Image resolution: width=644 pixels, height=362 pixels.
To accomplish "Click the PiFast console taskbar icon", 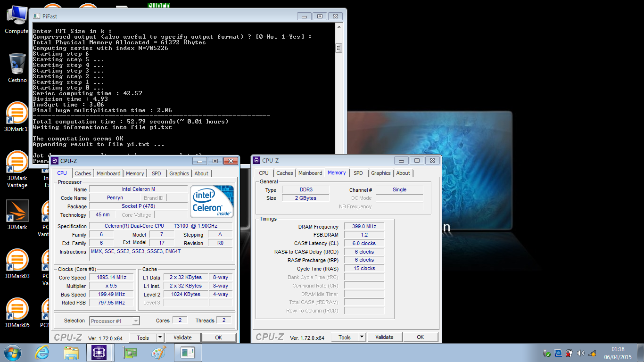I will pos(188,352).
